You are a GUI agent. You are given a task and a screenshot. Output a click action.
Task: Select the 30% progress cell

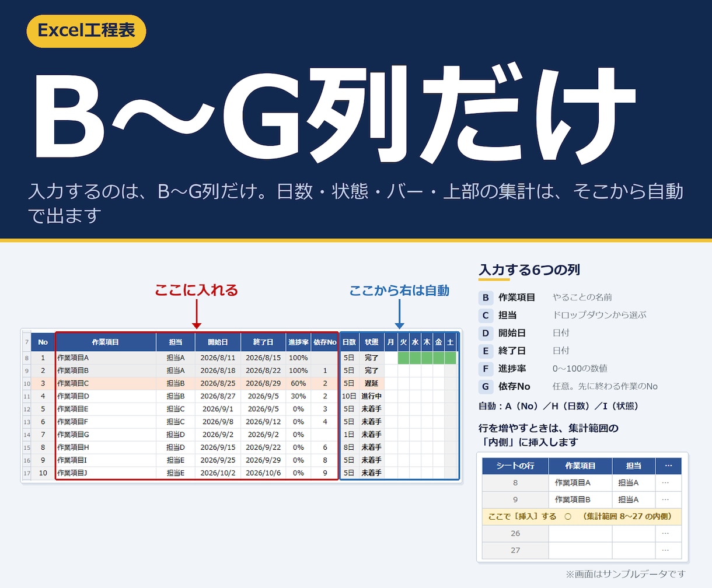tap(298, 396)
